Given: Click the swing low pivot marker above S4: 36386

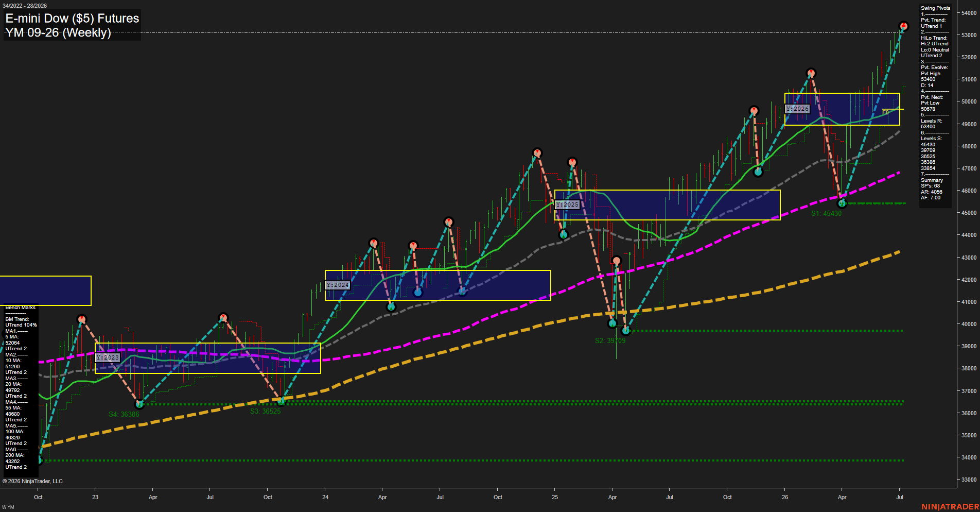Looking at the screenshot, I should point(139,404).
